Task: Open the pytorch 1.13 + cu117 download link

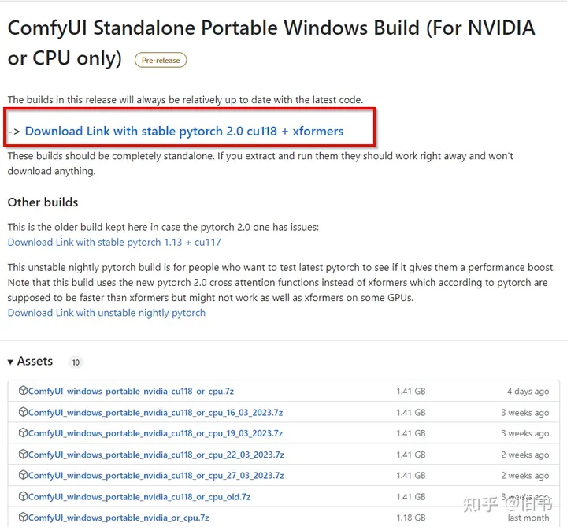Action: click(x=114, y=242)
